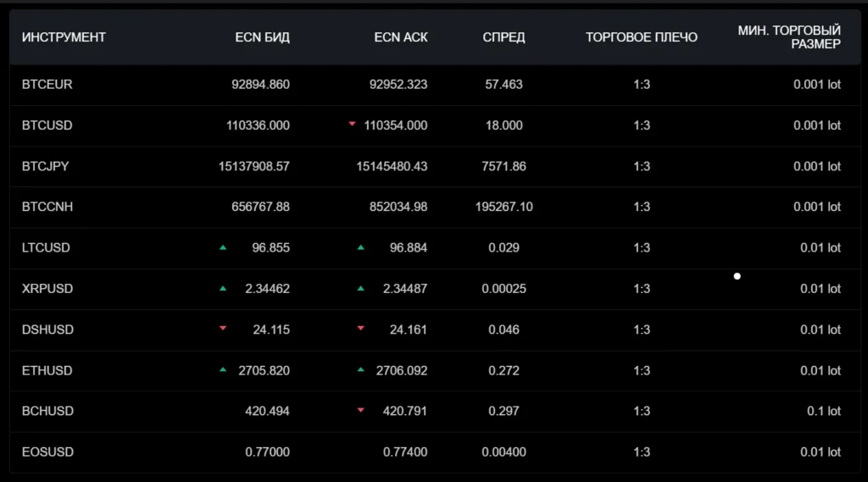Click the 1:3 leverage in BTCUSD row
The height and width of the screenshot is (482, 868).
coord(642,125)
